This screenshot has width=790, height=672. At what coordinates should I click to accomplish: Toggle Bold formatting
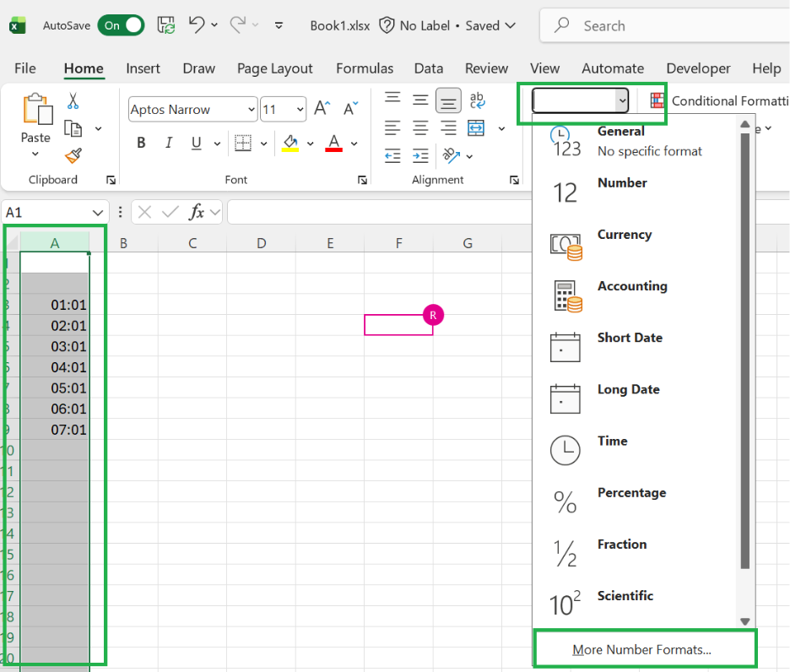point(141,144)
